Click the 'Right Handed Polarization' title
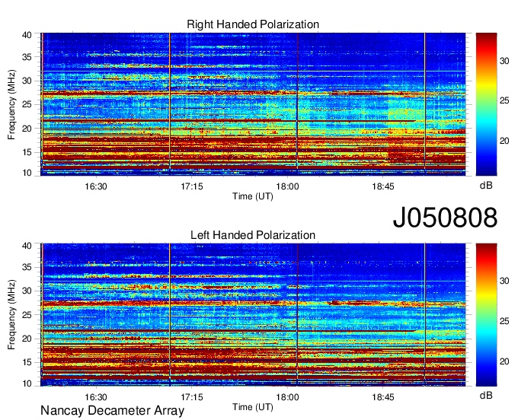The width and height of the screenshot is (518, 420). click(253, 24)
